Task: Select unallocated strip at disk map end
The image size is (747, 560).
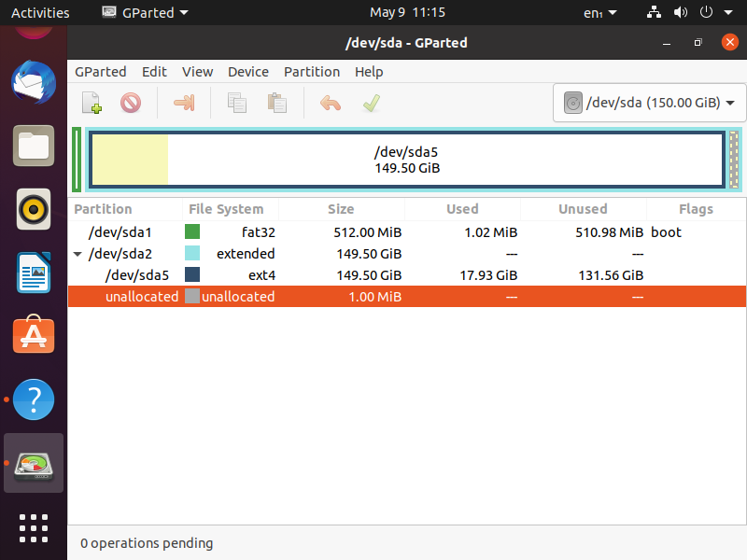Action: pos(734,160)
